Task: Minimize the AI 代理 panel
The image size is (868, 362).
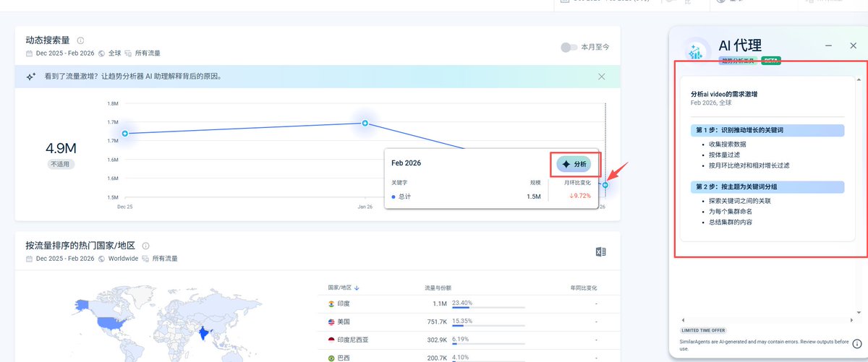Action: click(829, 46)
